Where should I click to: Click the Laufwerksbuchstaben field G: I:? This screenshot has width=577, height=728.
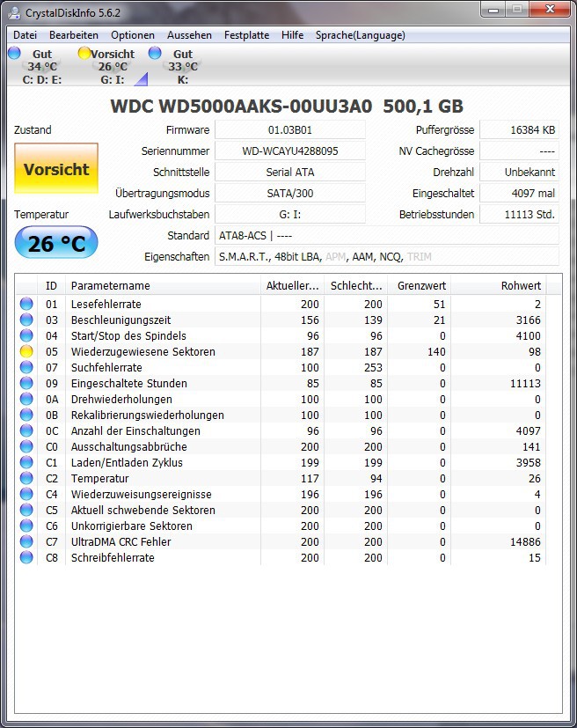click(x=290, y=215)
